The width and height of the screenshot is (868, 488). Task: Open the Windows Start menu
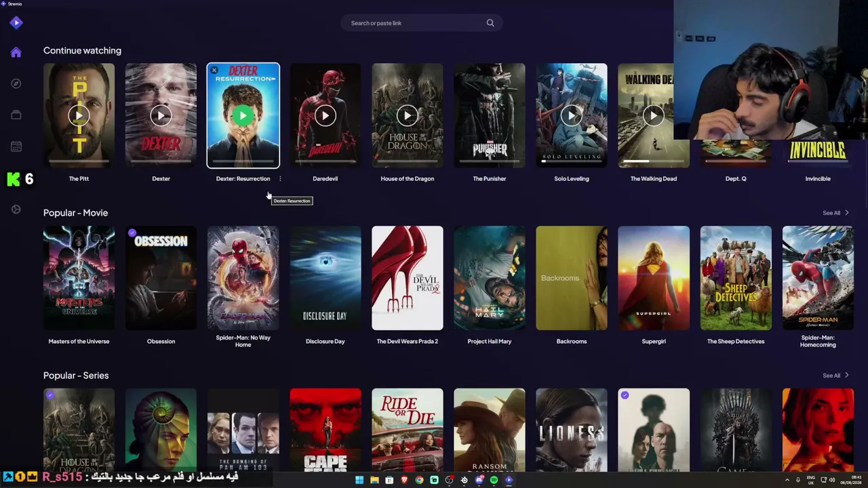pyautogui.click(x=359, y=480)
